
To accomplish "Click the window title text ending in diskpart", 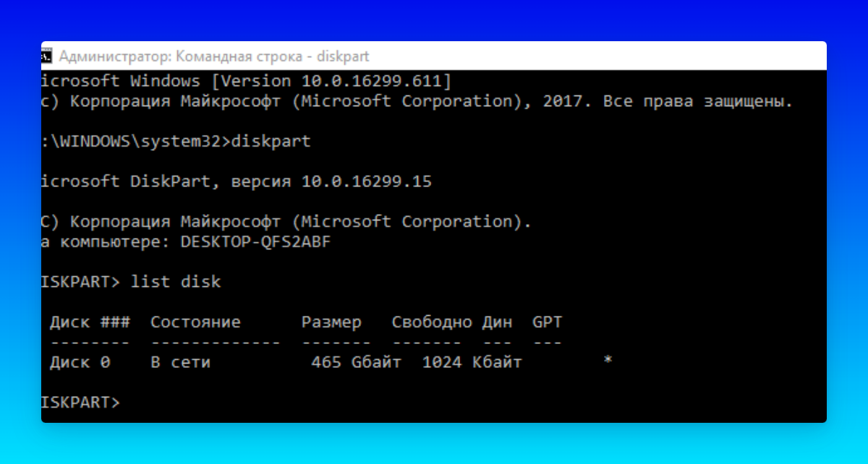I will [214, 56].
